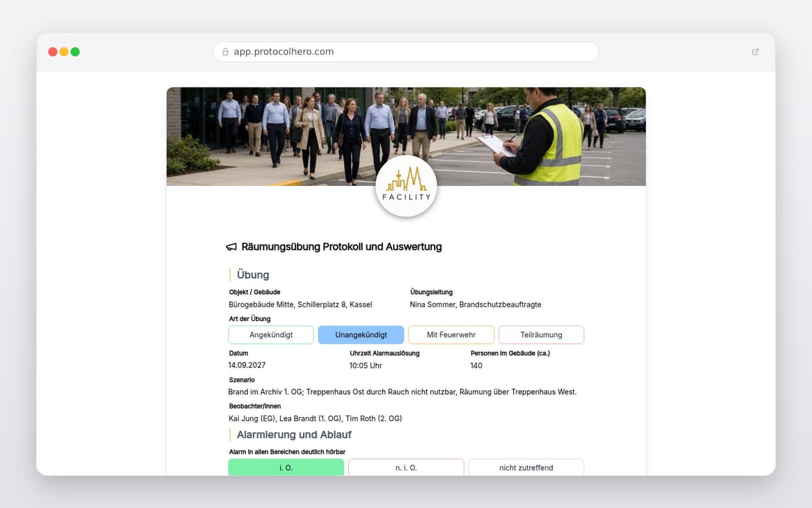This screenshot has width=812, height=508.
Task: Click the green maximize window button
Action: pyautogui.click(x=75, y=52)
